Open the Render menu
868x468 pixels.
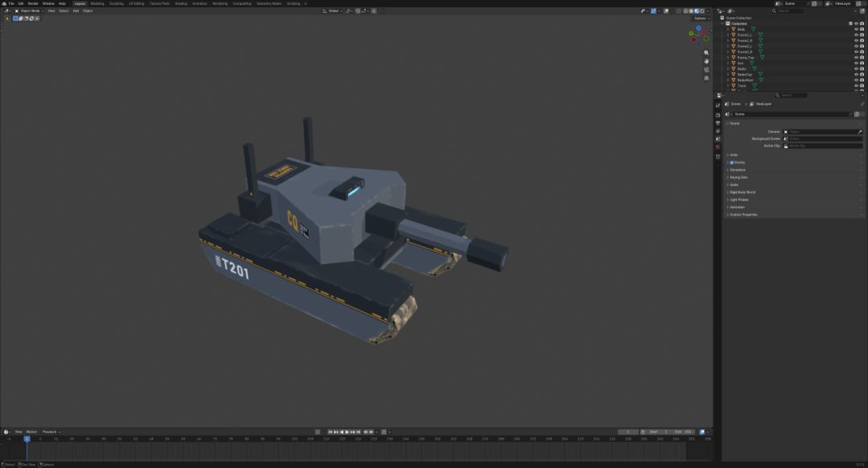click(x=33, y=3)
